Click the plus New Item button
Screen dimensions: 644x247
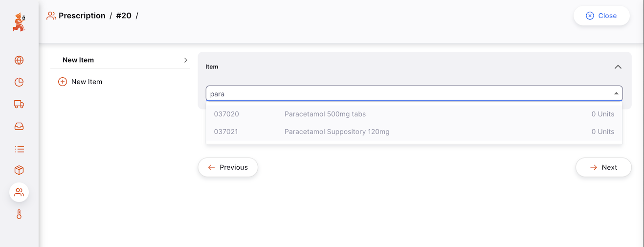[80, 82]
